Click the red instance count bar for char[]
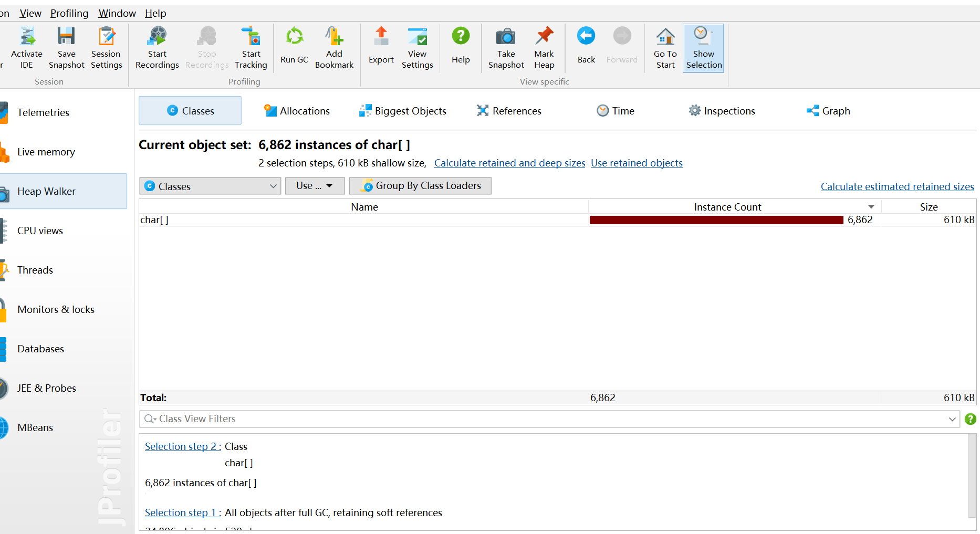Screen dimensions: 980x534 pos(716,220)
